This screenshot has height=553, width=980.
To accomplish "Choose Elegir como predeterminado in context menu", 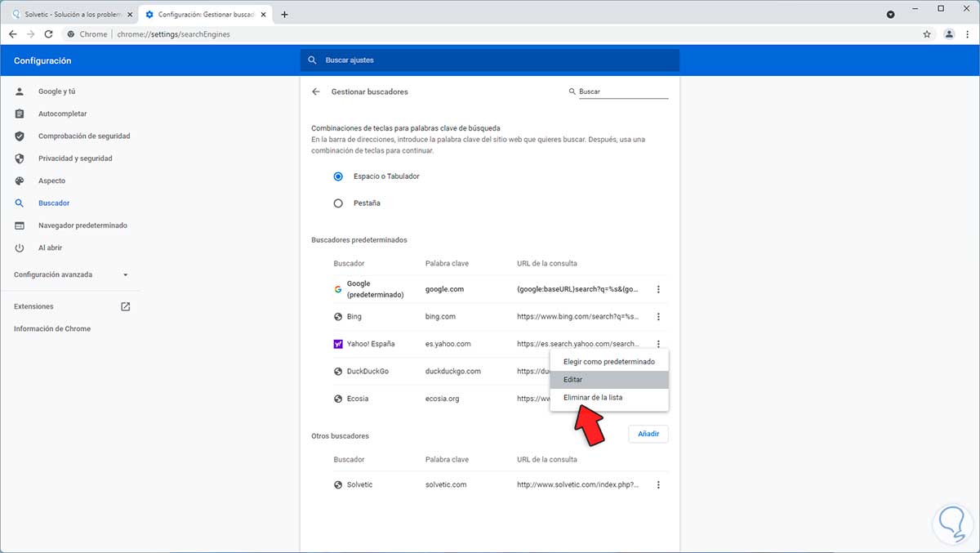I will 609,361.
